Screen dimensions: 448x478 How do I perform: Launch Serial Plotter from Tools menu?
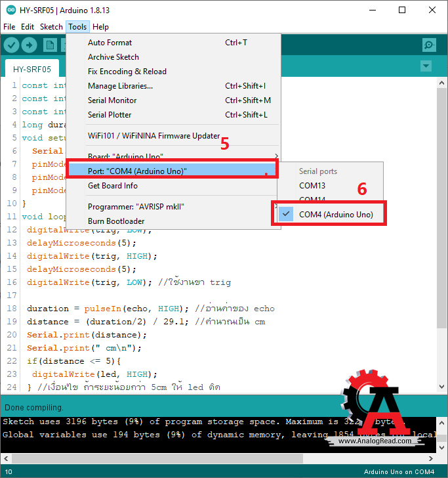(x=173, y=115)
